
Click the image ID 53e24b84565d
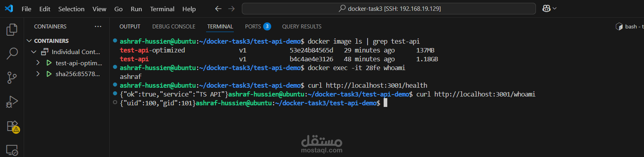pos(311,50)
